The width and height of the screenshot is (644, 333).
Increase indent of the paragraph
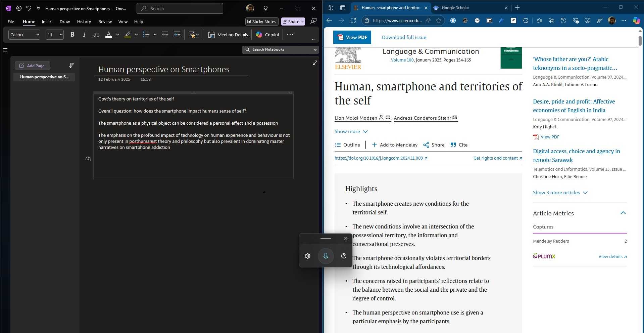click(177, 35)
